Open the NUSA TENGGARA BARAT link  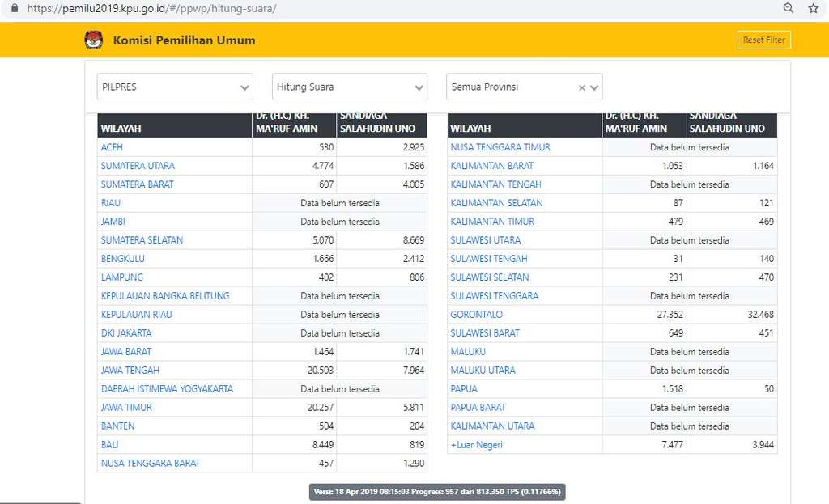151,463
